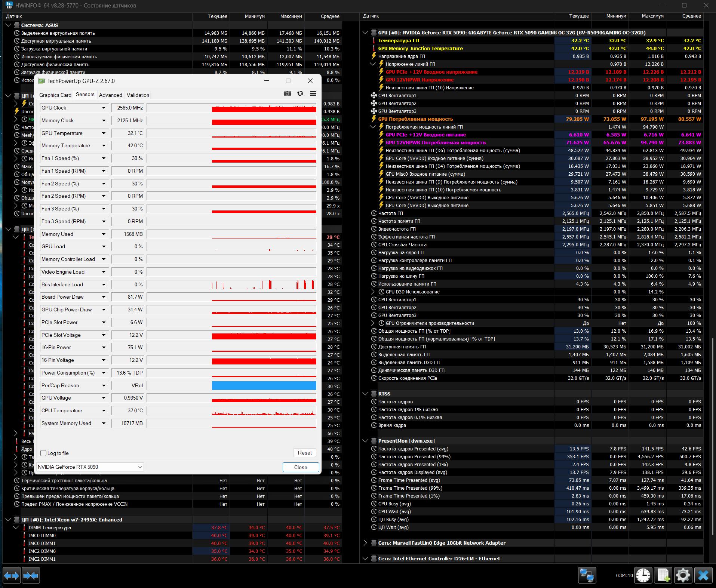
Task: Collapse Потребляемая мощность линий ГП
Action: (x=373, y=127)
